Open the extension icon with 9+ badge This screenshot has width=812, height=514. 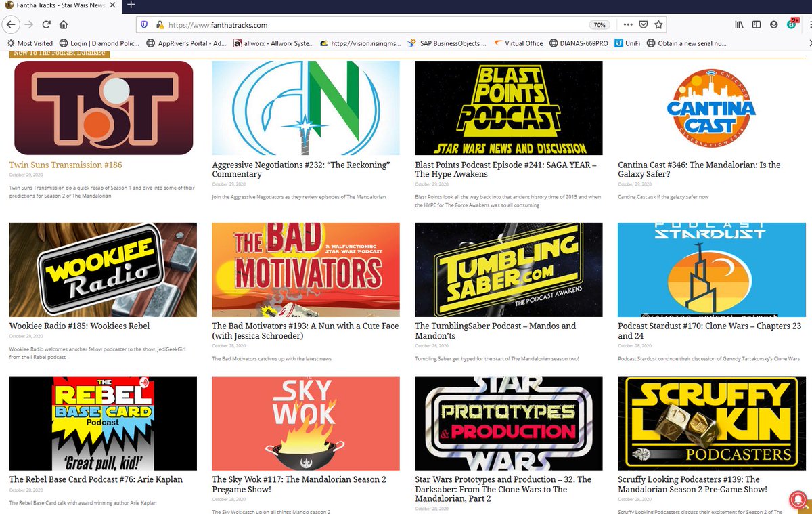click(x=792, y=24)
